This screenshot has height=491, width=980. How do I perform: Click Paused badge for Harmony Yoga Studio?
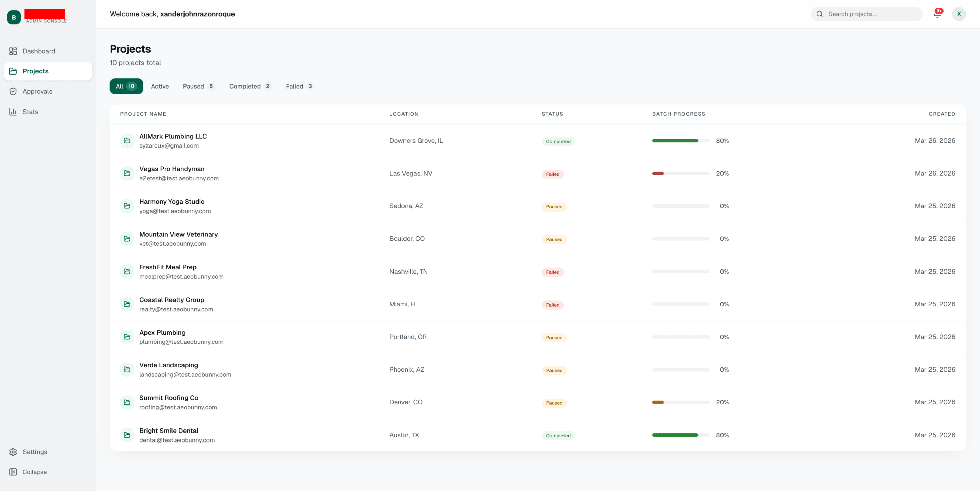point(554,207)
